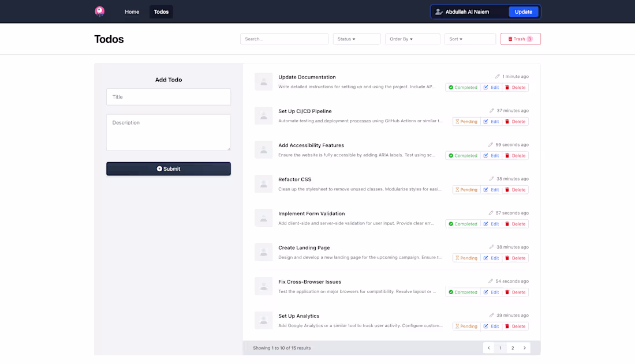Viewport: 635px width, 364px height.
Task: Select the Todos navigation item
Action: click(x=161, y=12)
